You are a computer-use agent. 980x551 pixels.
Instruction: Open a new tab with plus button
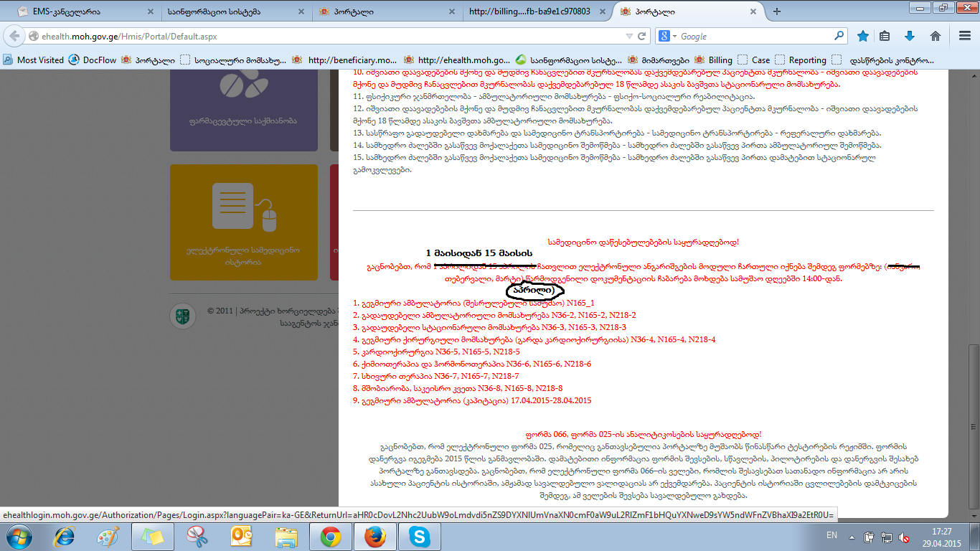pyautogui.click(x=776, y=11)
